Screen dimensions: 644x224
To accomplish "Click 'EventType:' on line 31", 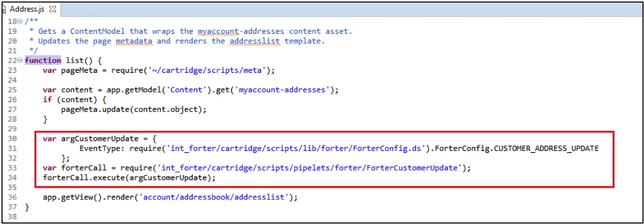I will pyautogui.click(x=102, y=148).
